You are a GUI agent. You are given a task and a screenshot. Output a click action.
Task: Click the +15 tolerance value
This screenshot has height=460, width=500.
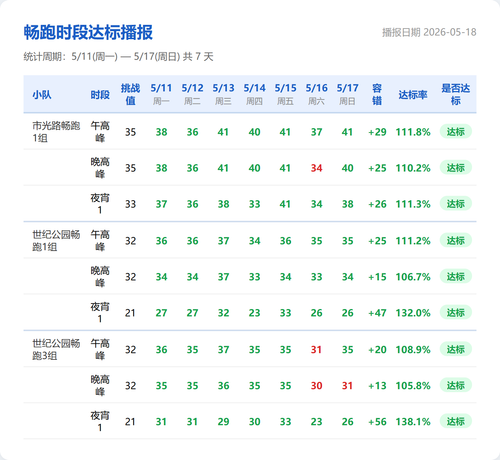[377, 277]
